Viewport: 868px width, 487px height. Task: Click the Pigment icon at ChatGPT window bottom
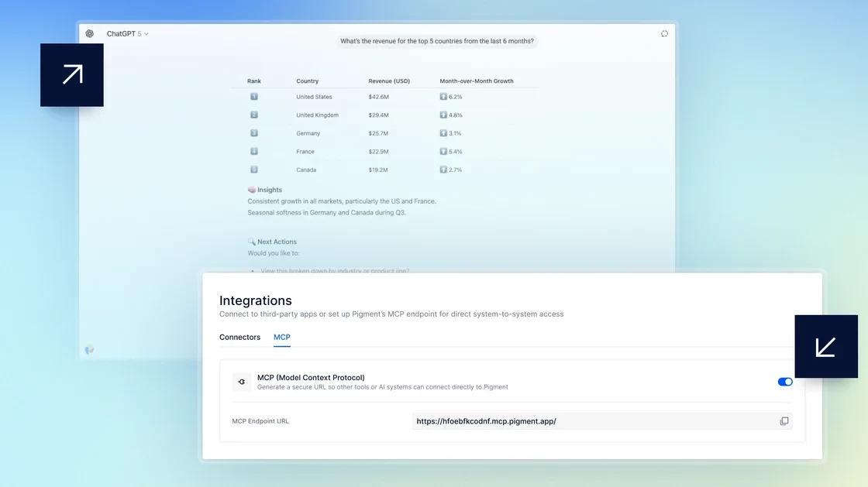tap(90, 349)
